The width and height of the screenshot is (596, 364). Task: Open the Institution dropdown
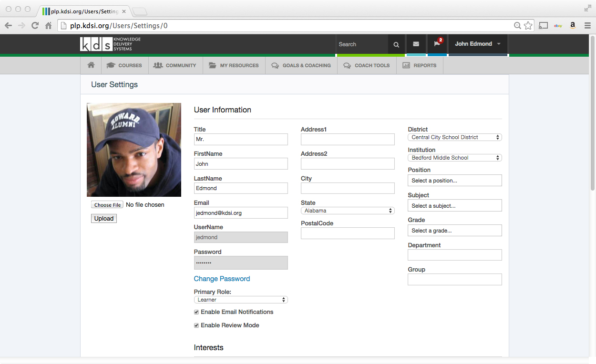tap(455, 158)
